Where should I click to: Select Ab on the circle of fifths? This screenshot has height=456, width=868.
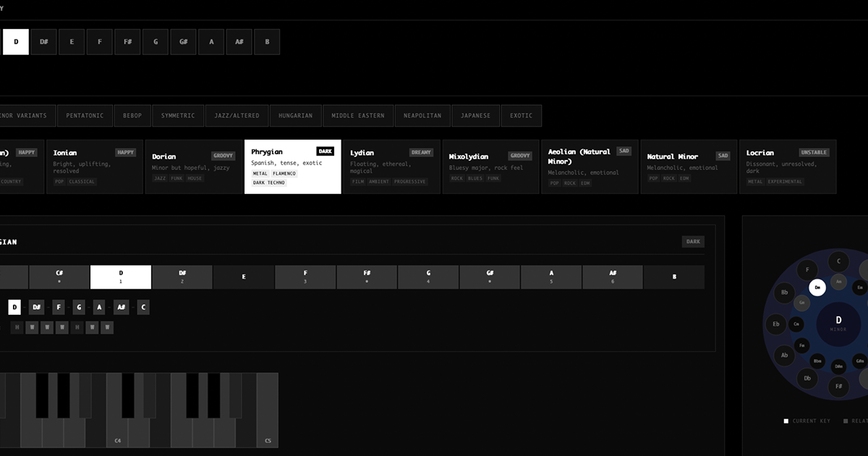(x=784, y=355)
